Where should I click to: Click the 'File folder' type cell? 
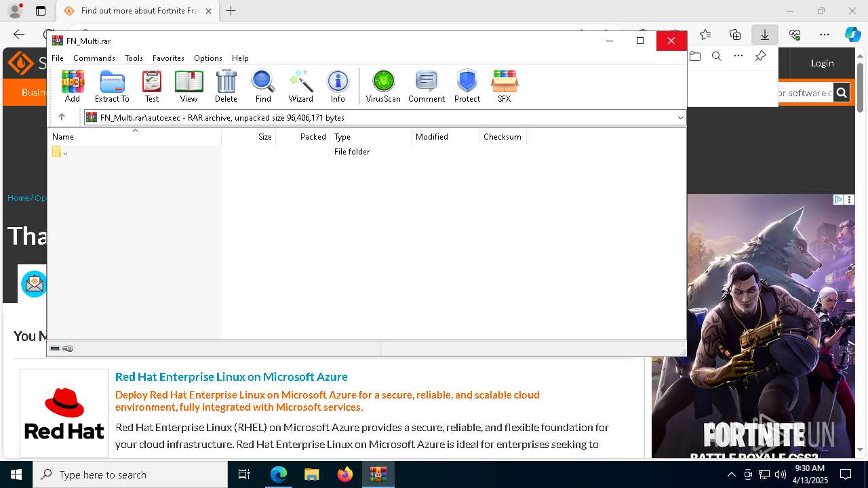352,152
